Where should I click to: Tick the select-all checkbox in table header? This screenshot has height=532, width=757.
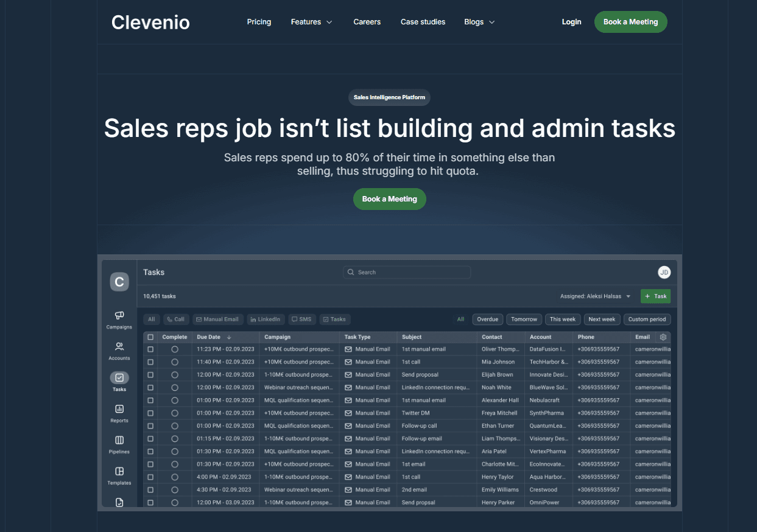tap(150, 337)
